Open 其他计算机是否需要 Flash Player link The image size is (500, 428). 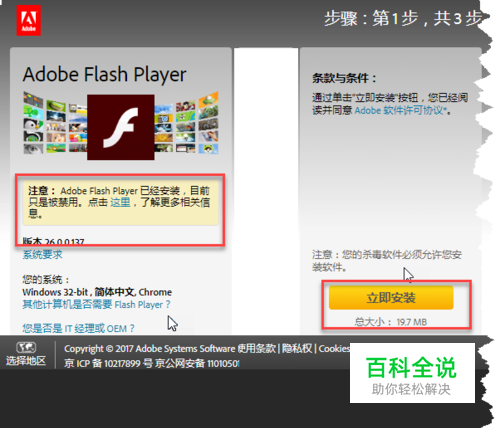pos(96,304)
